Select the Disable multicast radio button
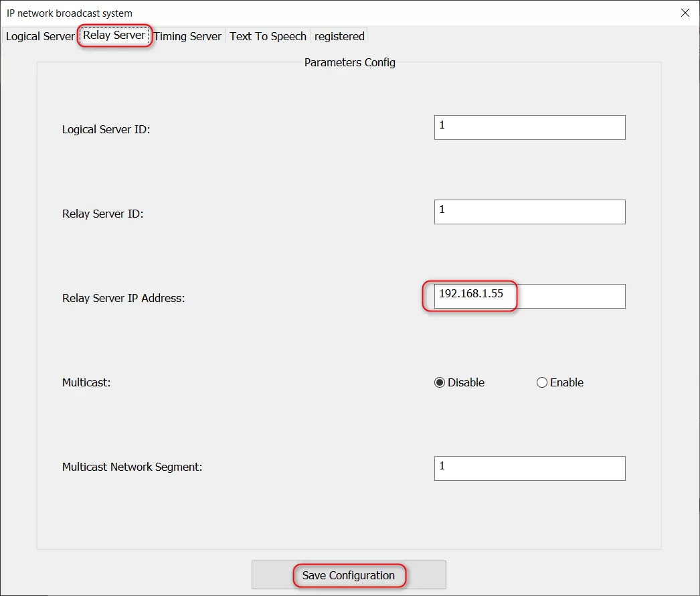 click(x=440, y=383)
